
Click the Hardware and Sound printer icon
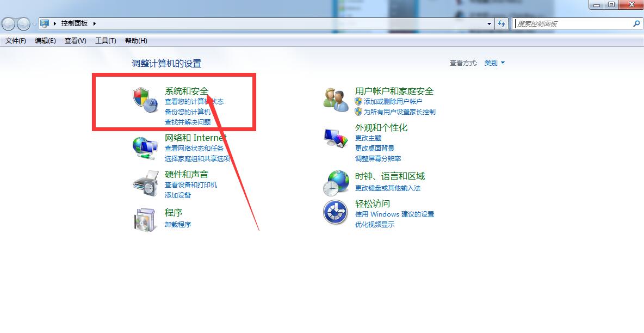click(145, 183)
